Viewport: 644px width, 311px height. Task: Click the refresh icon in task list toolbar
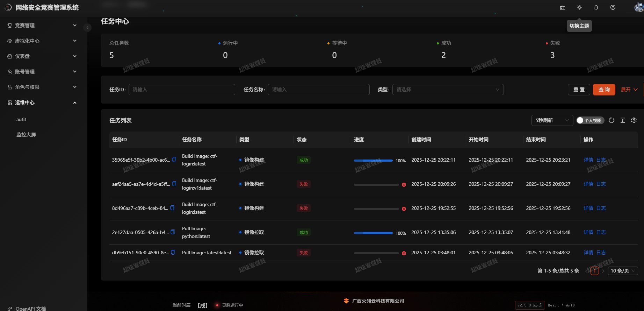[x=612, y=120]
